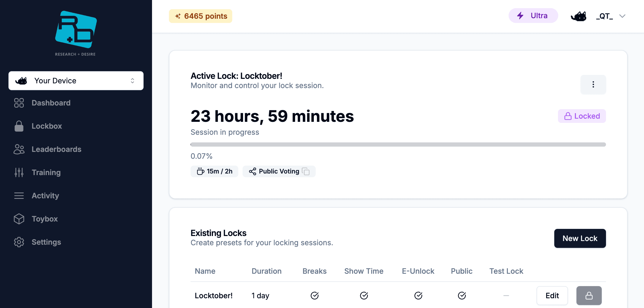Click the training sliders icon in sidebar

pos(18,172)
